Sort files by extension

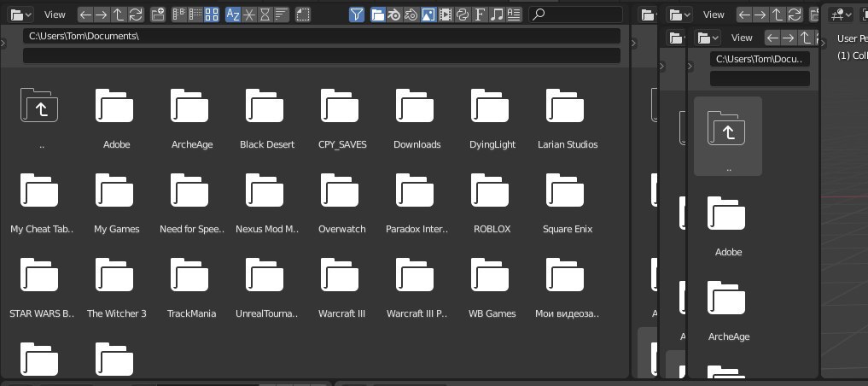coord(249,15)
